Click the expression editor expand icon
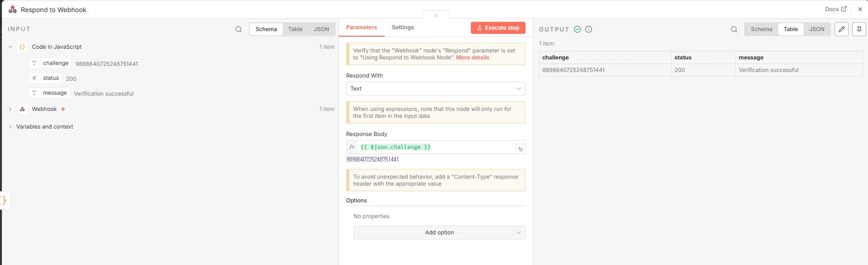Screen dimensions: 868x265 pyautogui.click(x=520, y=149)
